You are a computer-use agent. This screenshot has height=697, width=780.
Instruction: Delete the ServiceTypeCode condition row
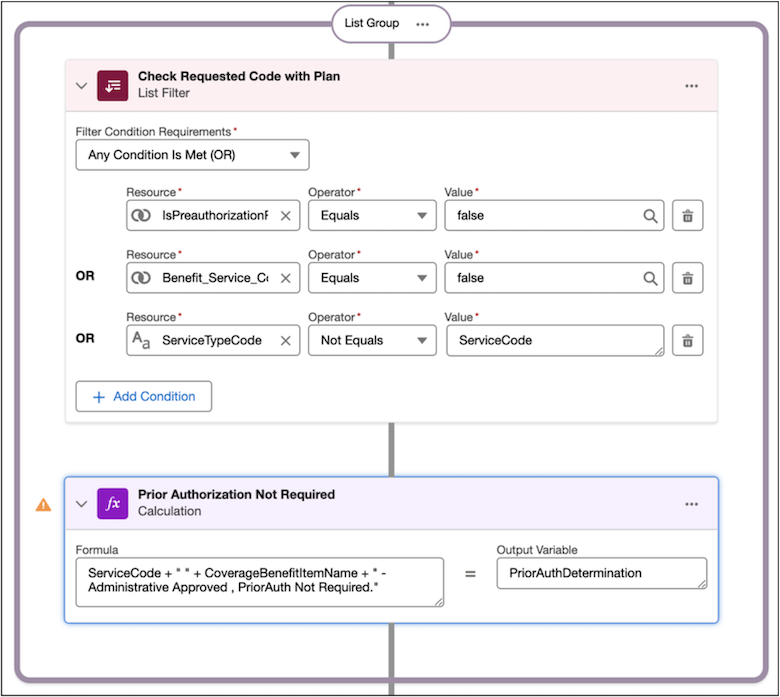pyautogui.click(x=687, y=341)
